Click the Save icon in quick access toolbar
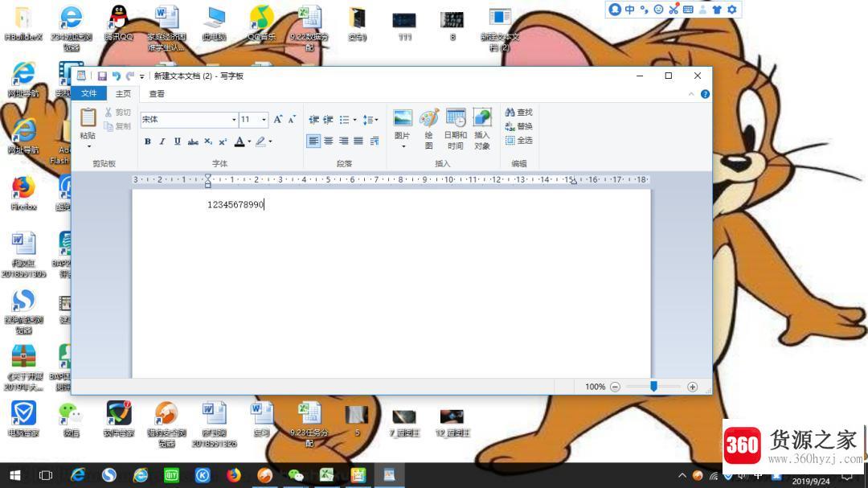This screenshot has height=488, width=868. pyautogui.click(x=102, y=76)
